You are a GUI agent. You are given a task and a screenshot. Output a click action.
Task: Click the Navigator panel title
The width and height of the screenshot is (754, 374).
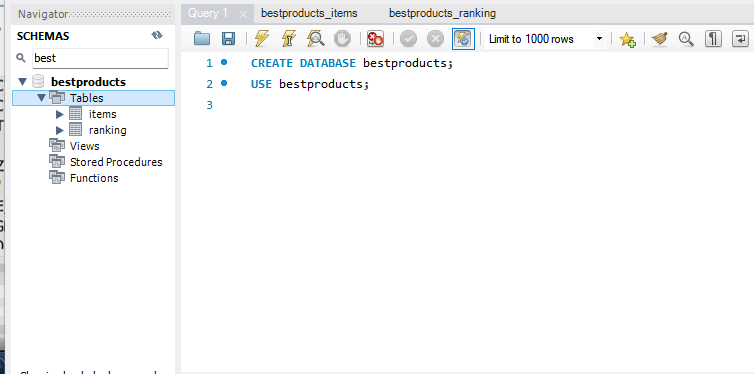click(43, 14)
